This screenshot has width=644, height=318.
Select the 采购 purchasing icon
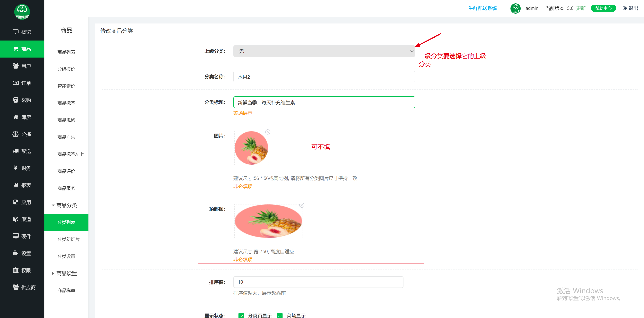22,100
